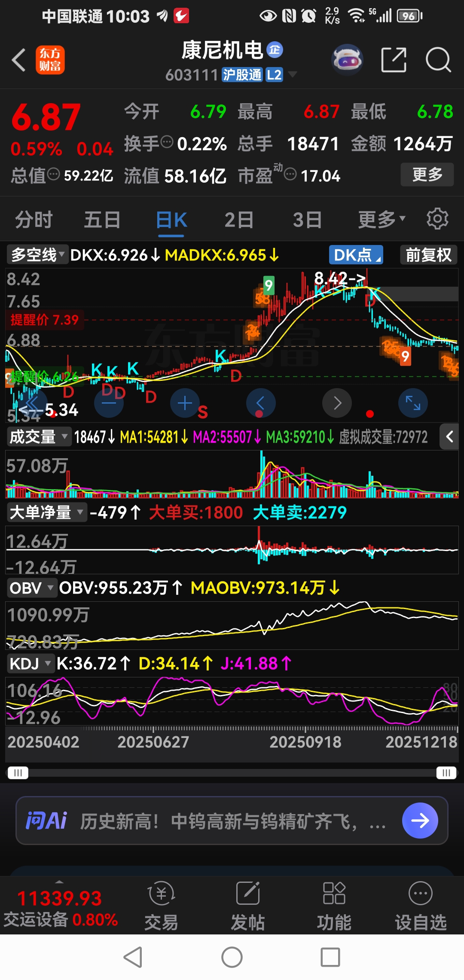Tap date label 20250918 on timeline
Image resolution: width=464 pixels, height=980 pixels.
305,742
